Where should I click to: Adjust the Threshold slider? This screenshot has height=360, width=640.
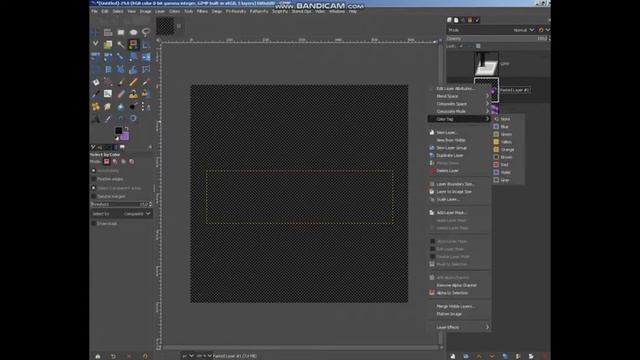click(121, 204)
